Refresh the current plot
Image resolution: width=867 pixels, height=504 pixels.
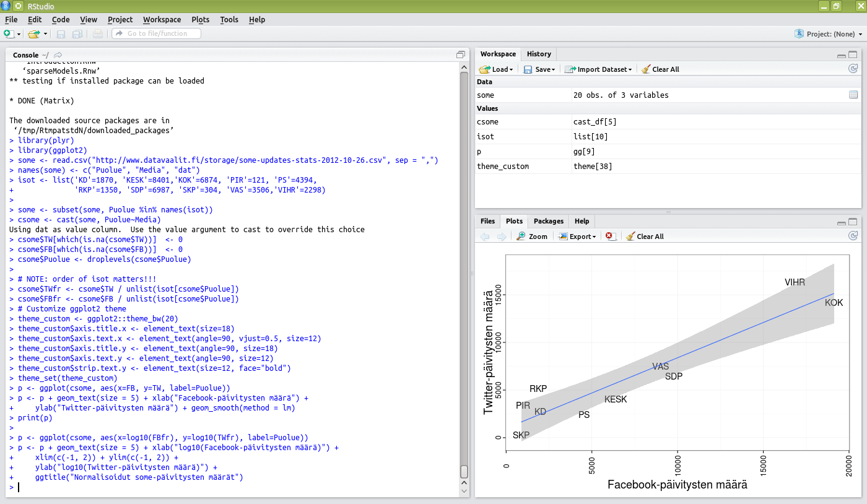point(853,236)
